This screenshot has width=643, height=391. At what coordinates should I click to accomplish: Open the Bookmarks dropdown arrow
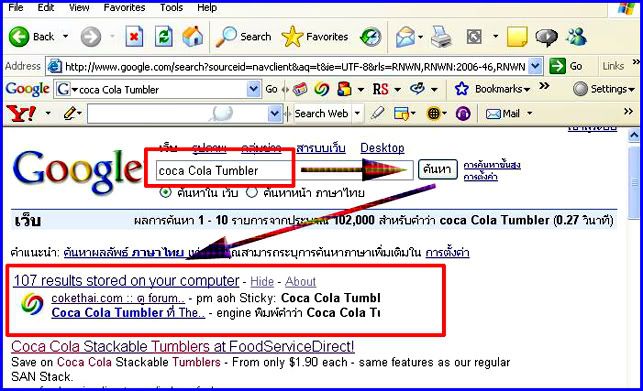tap(527, 89)
